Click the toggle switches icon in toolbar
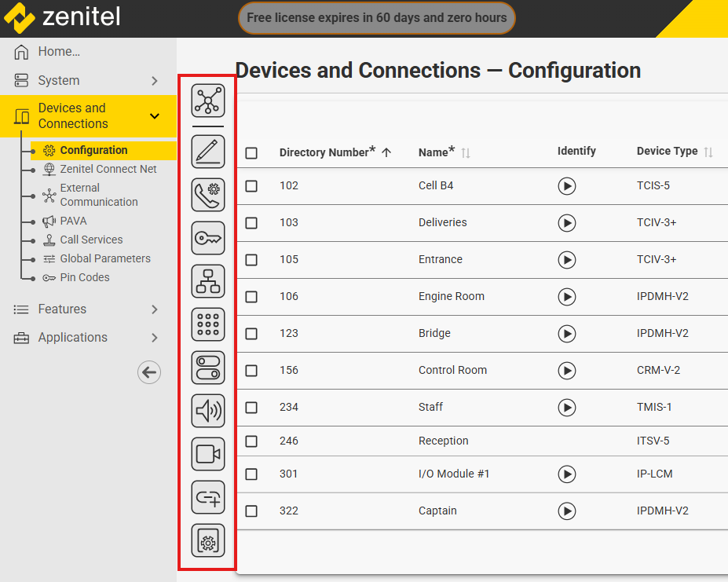The height and width of the screenshot is (582, 728). click(208, 368)
